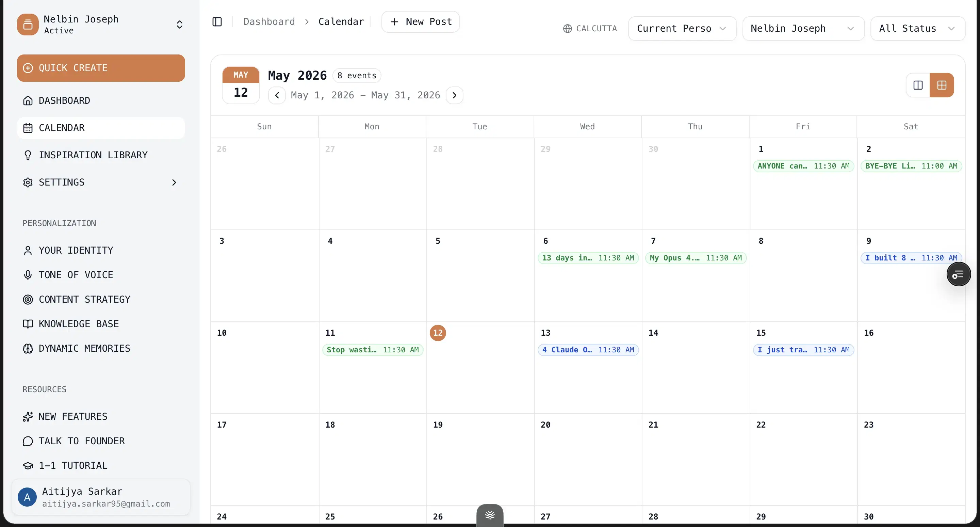Toggle the sidebar panel icon
The width and height of the screenshot is (980, 527).
coord(217,22)
